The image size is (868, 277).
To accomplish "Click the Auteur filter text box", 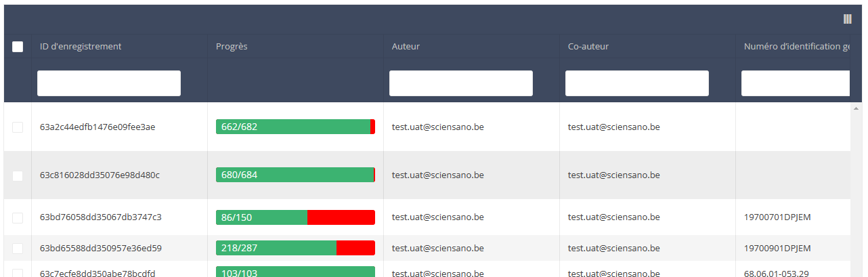I will point(460,83).
